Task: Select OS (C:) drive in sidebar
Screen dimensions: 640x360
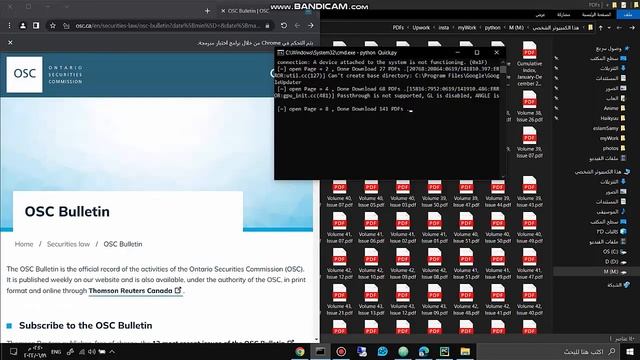Action: coord(614,251)
